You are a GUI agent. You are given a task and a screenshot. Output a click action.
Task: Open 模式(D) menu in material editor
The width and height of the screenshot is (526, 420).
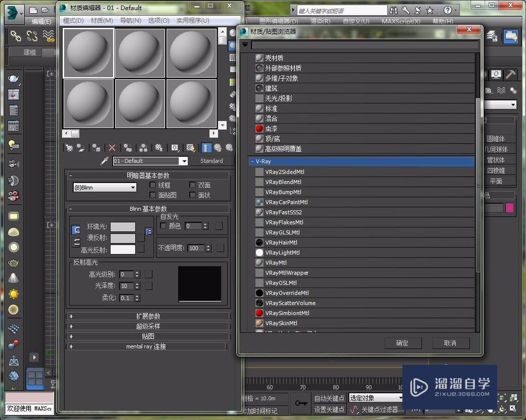pyautogui.click(x=73, y=21)
